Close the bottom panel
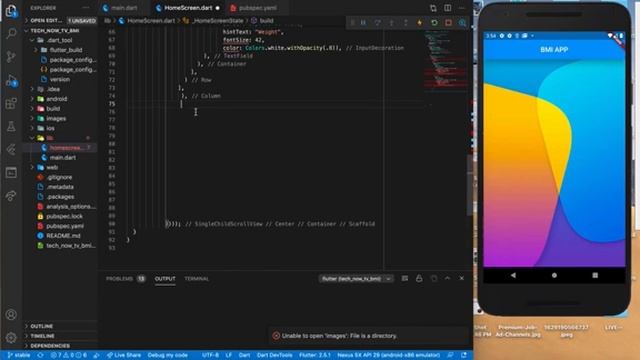 (462, 278)
